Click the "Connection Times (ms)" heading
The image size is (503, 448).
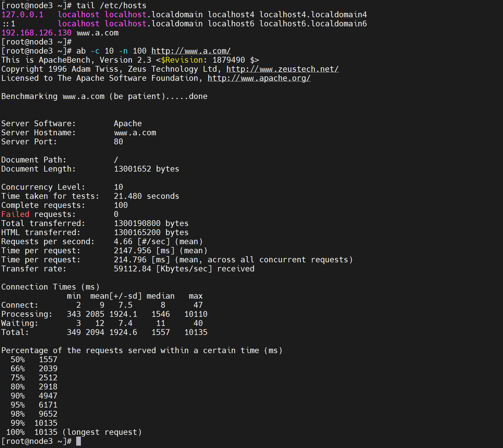pos(50,287)
